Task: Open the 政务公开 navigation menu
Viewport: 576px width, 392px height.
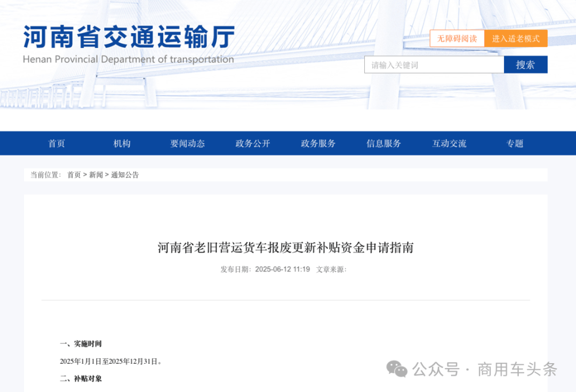Action: (x=253, y=143)
